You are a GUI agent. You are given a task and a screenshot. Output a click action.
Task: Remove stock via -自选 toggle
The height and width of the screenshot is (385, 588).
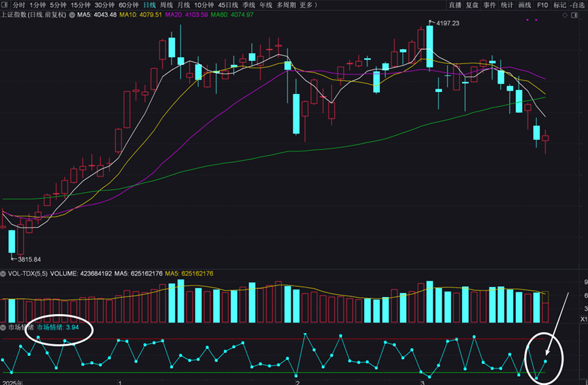coord(577,5)
